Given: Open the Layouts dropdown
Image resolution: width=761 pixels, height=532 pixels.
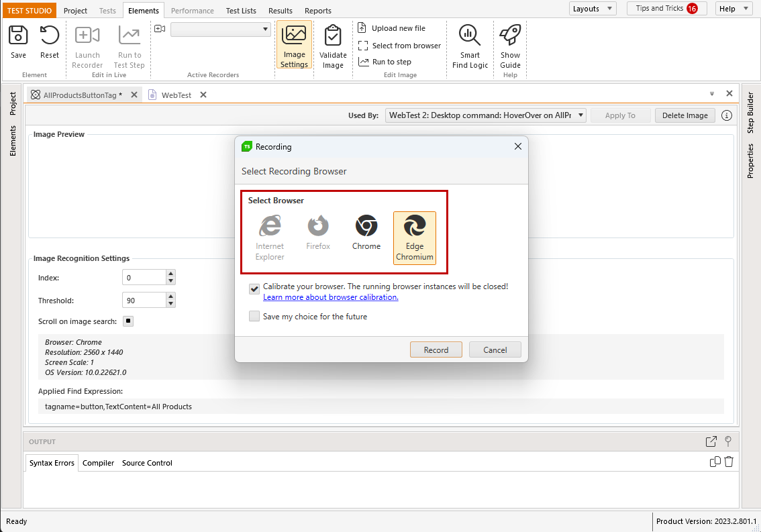Looking at the screenshot, I should (593, 9).
